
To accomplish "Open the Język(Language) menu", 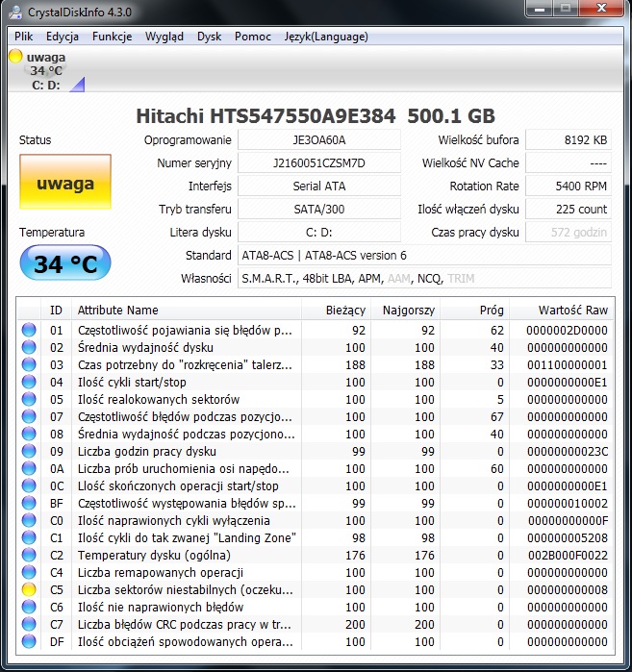I will pos(326,37).
